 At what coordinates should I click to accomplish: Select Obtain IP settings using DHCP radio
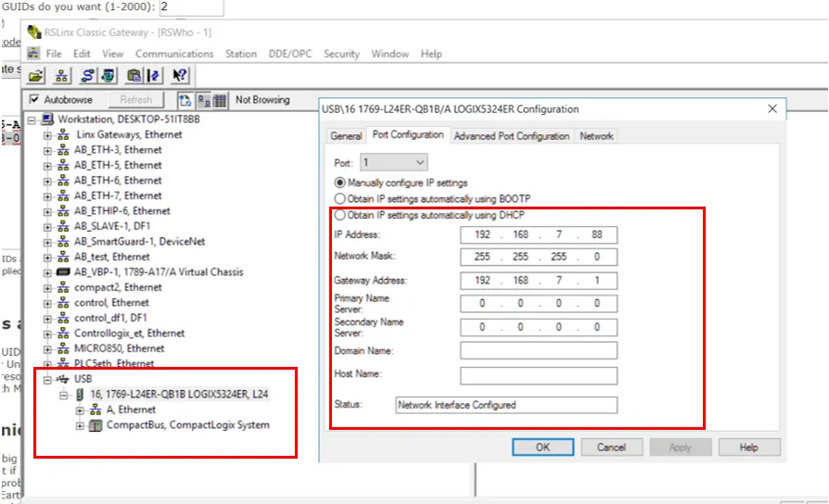click(340, 215)
